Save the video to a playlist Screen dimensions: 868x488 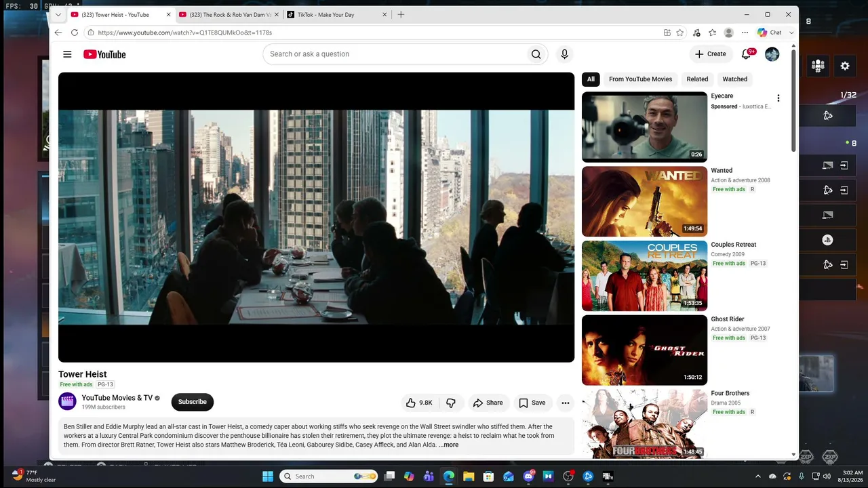pos(532,403)
